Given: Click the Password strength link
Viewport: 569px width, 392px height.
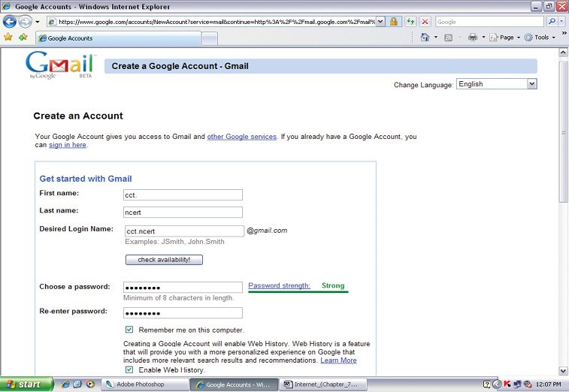Looking at the screenshot, I should click(279, 286).
